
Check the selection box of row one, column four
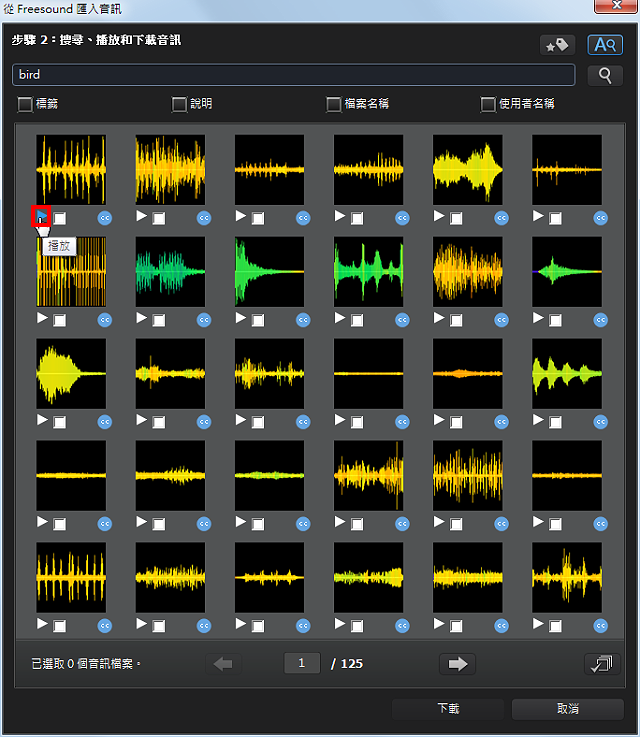pos(357,219)
